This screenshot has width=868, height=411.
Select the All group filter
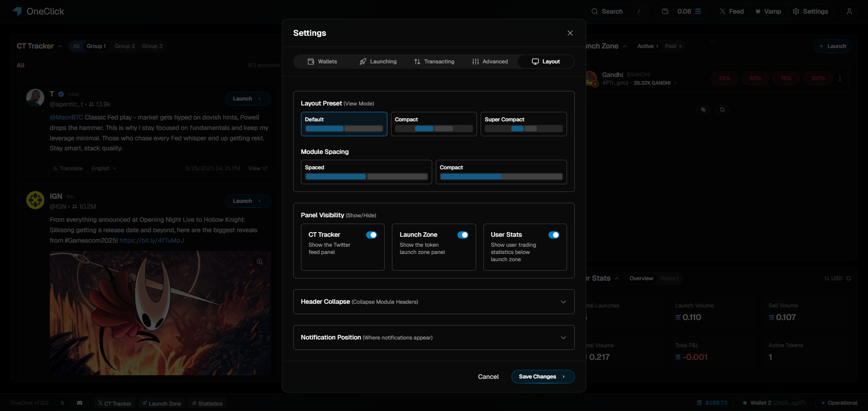[76, 46]
